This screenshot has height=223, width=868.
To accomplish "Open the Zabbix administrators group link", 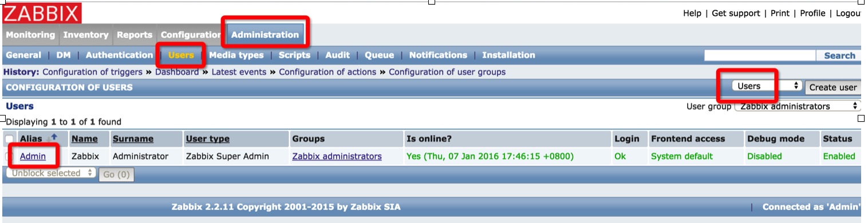I will tap(337, 156).
